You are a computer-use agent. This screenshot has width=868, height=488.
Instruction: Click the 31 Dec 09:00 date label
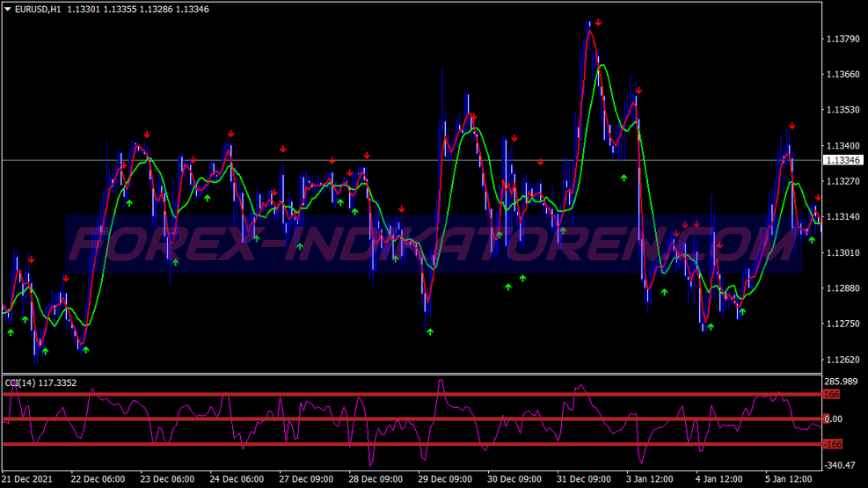point(584,479)
